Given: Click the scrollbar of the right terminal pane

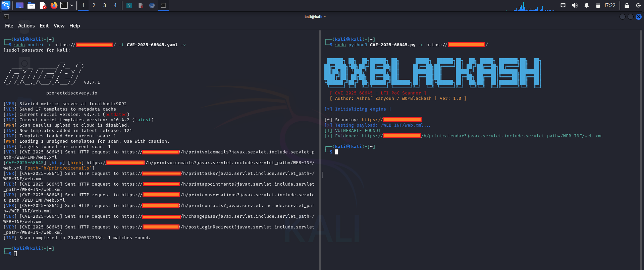Looking at the screenshot, I should point(641,150).
